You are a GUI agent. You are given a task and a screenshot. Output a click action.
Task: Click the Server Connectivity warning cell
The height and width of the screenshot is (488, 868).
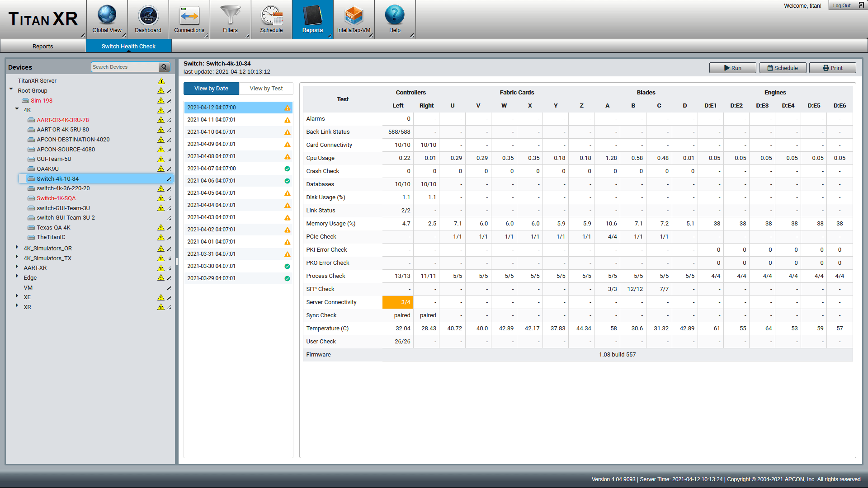pyautogui.click(x=398, y=302)
